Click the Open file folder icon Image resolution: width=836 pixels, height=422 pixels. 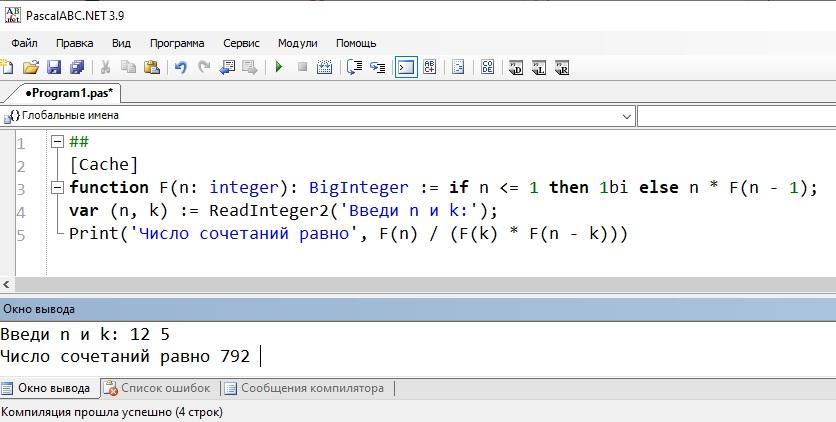pyautogui.click(x=30, y=67)
